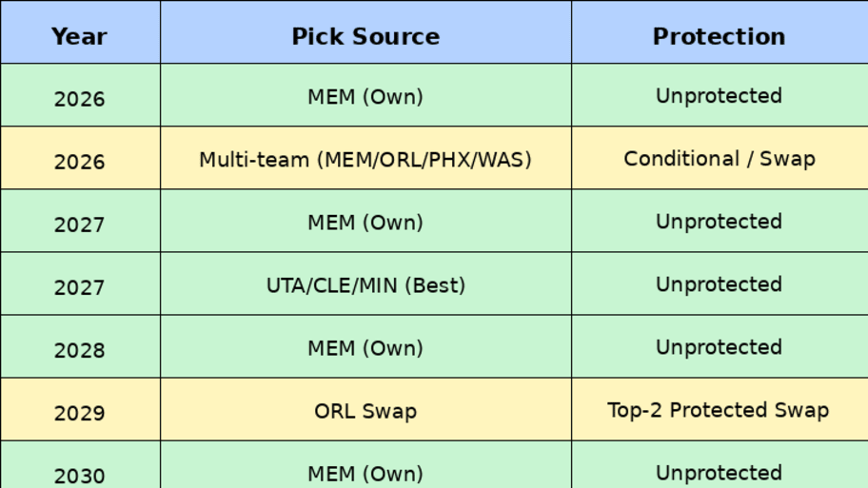Select Unprotected beside UTA/CLE/MIN (Best)

click(719, 284)
